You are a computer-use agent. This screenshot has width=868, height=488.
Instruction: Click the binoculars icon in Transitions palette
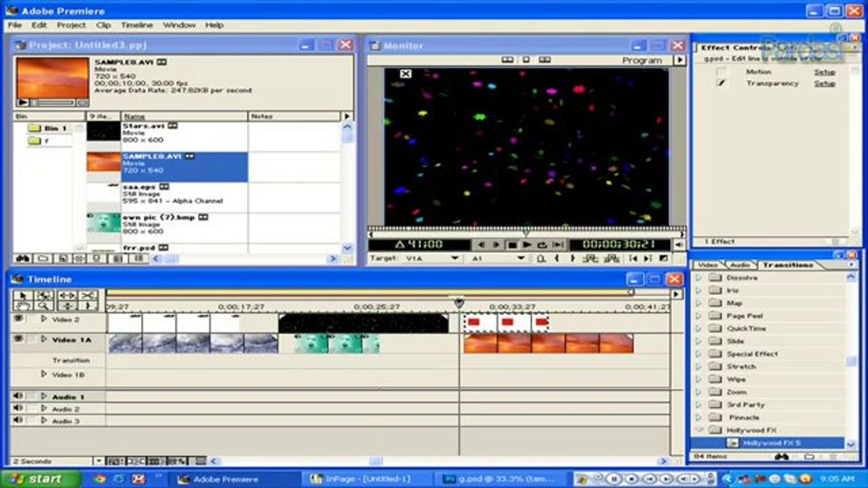(x=781, y=457)
